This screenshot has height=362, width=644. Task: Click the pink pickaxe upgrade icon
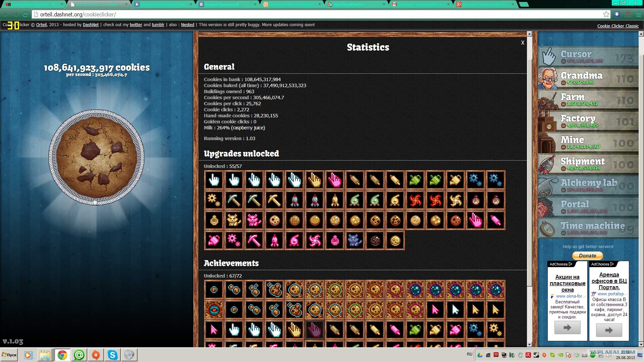pyautogui.click(x=254, y=241)
